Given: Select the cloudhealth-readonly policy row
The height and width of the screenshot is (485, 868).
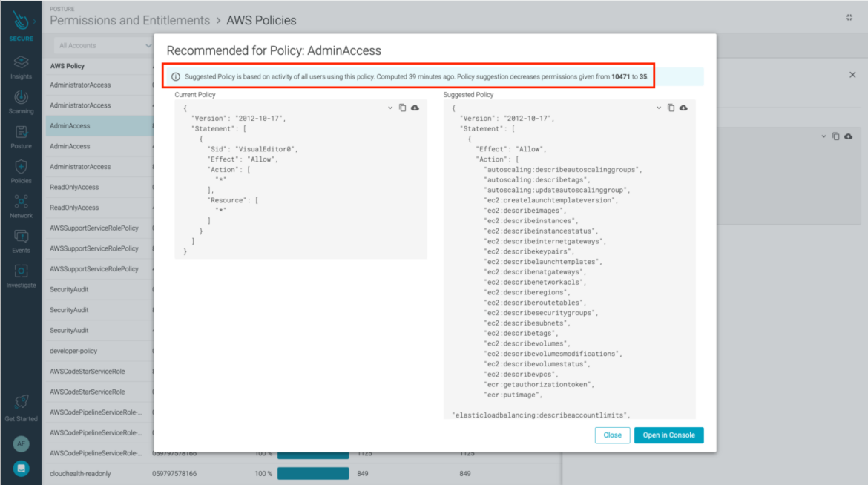Looking at the screenshot, I should pyautogui.click(x=80, y=474).
